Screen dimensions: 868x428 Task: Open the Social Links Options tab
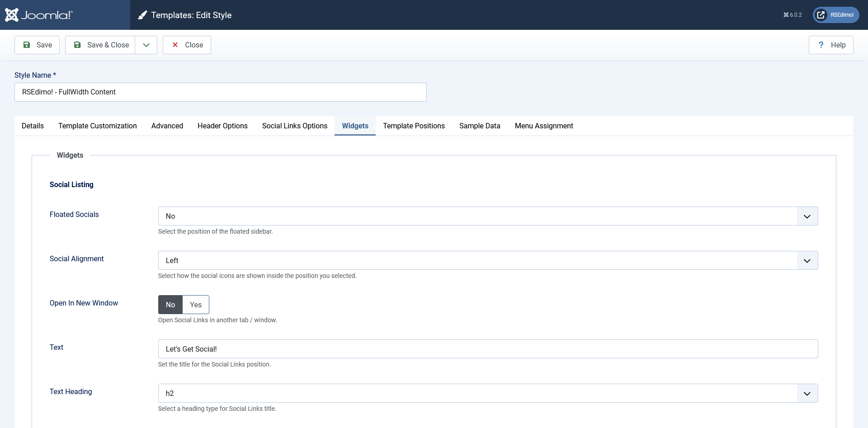tap(295, 126)
